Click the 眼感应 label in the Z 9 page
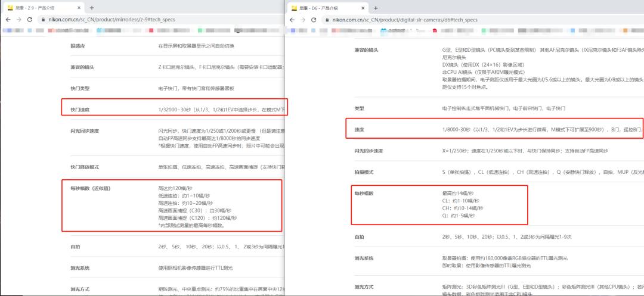This screenshot has height=296, width=644. (78, 46)
